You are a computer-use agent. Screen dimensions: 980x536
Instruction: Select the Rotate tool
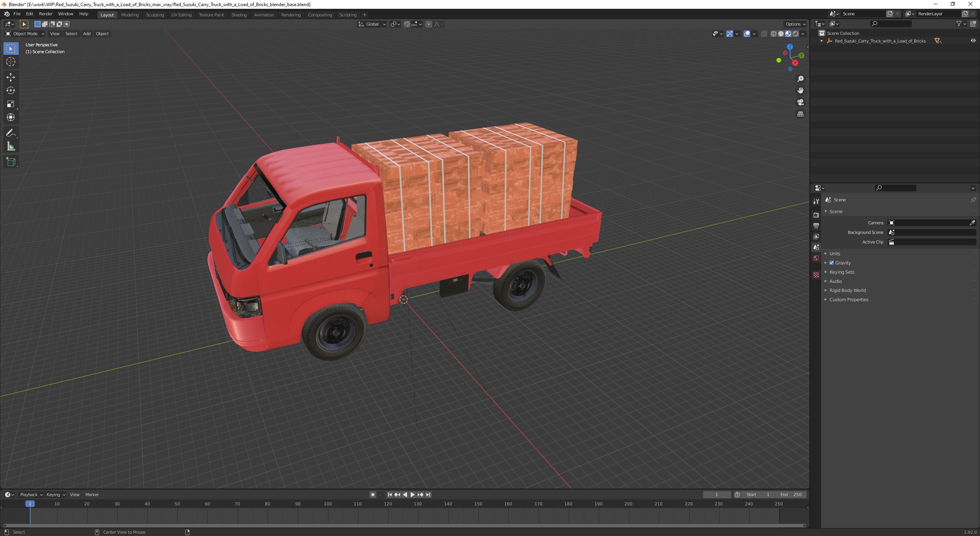[11, 91]
